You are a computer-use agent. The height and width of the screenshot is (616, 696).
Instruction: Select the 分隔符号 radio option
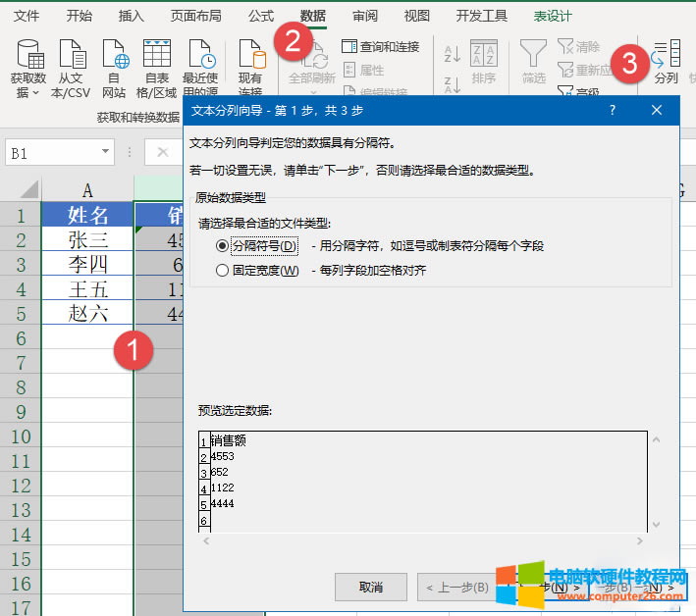point(223,246)
